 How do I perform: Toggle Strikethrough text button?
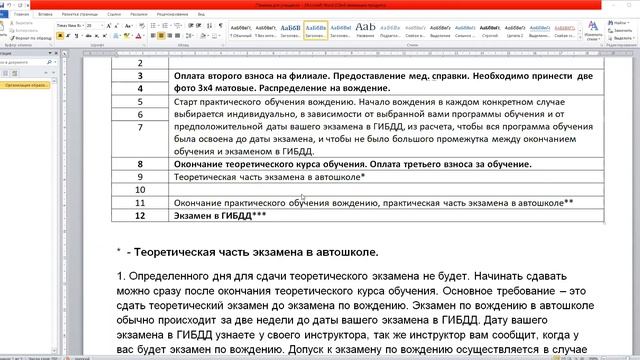click(x=89, y=36)
